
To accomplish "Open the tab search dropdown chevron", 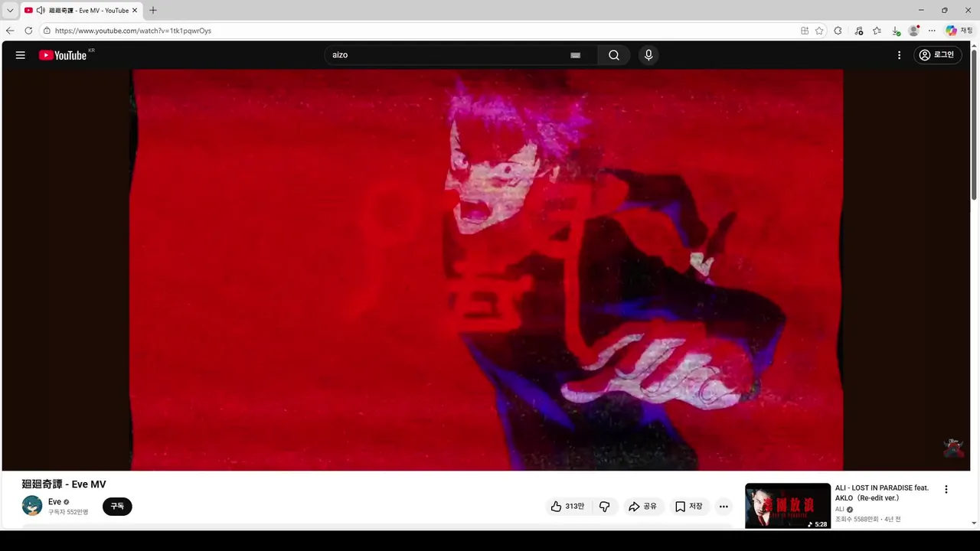I will pos(10,11).
